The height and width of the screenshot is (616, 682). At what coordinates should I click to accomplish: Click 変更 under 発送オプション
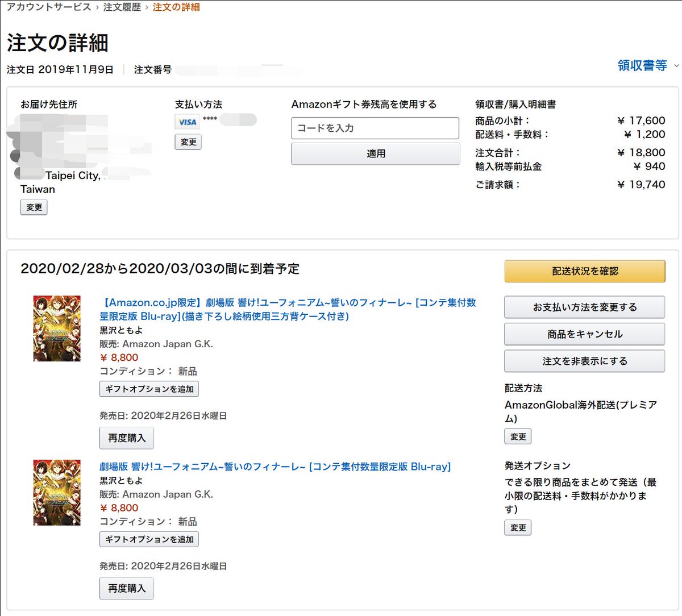pyautogui.click(x=518, y=527)
